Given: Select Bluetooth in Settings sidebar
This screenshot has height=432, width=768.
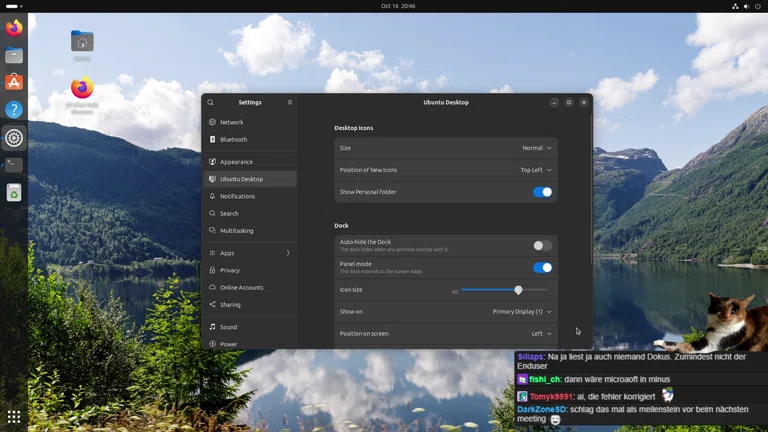Looking at the screenshot, I should click(233, 139).
